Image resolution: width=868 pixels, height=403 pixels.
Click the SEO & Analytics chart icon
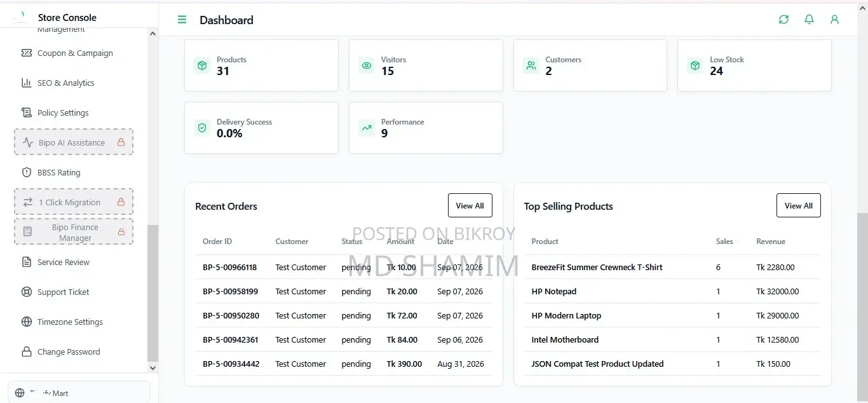click(x=27, y=83)
